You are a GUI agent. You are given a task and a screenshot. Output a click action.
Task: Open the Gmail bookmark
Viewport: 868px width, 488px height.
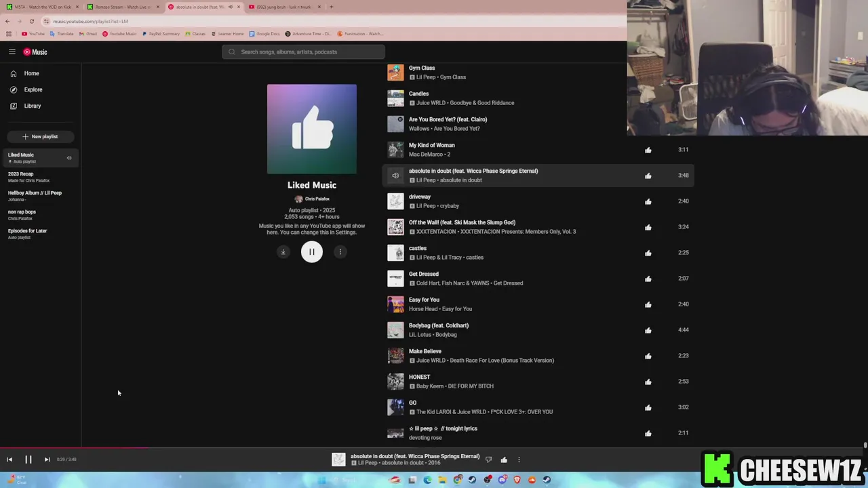pos(87,34)
